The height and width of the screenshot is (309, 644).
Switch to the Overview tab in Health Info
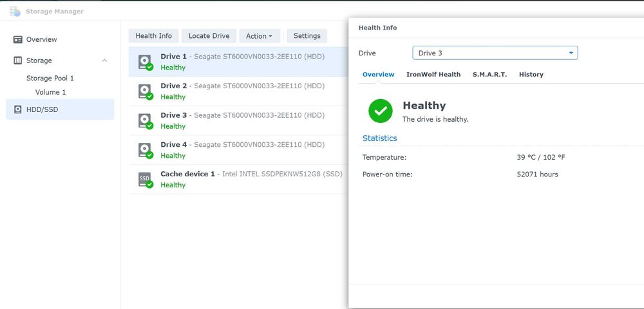[378, 74]
